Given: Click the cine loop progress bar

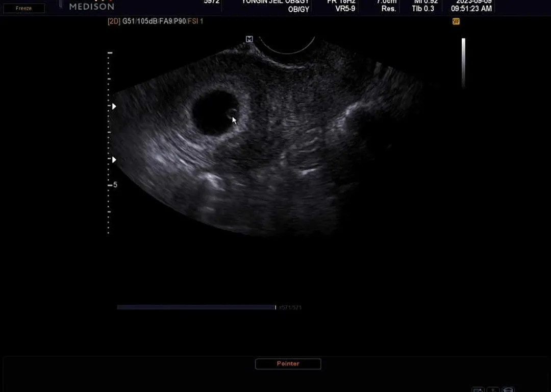Looking at the screenshot, I should pos(196,307).
